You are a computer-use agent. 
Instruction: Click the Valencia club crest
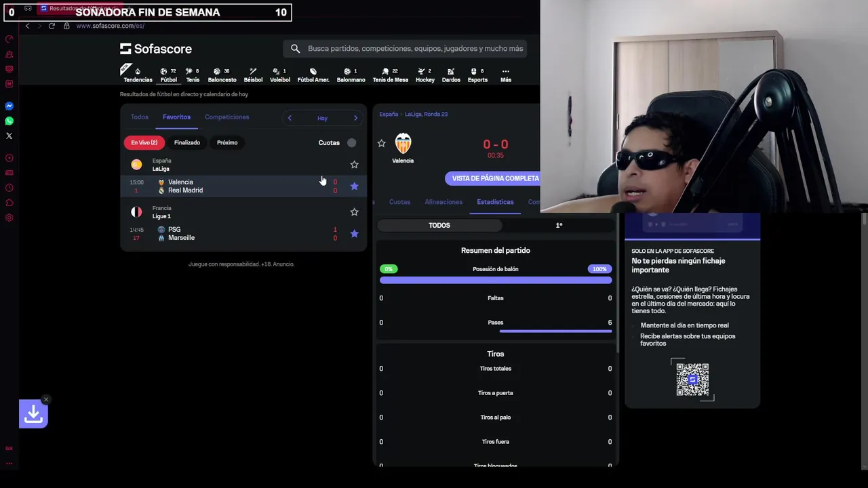(403, 144)
